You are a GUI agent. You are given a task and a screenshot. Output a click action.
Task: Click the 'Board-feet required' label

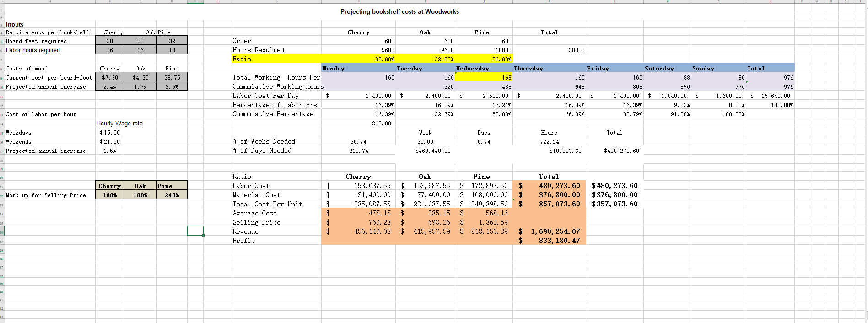point(36,41)
